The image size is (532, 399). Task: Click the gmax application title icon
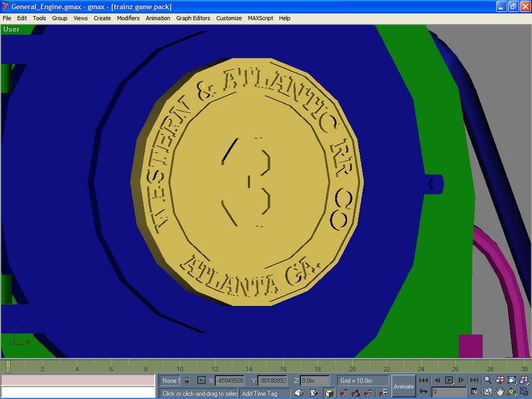pos(5,7)
